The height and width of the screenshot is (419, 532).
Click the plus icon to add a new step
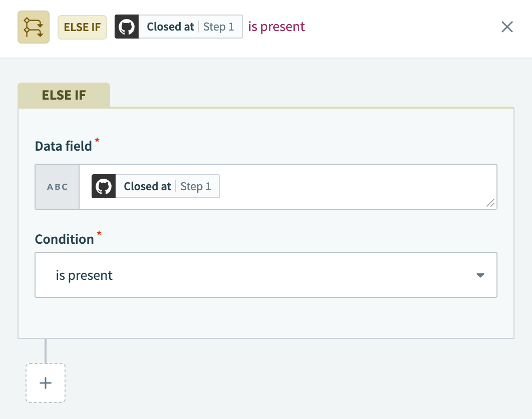(45, 383)
